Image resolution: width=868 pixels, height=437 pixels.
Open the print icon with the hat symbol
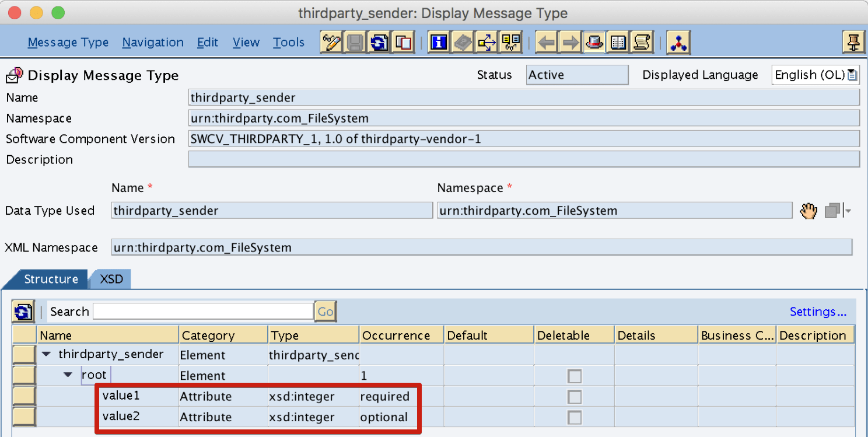594,42
